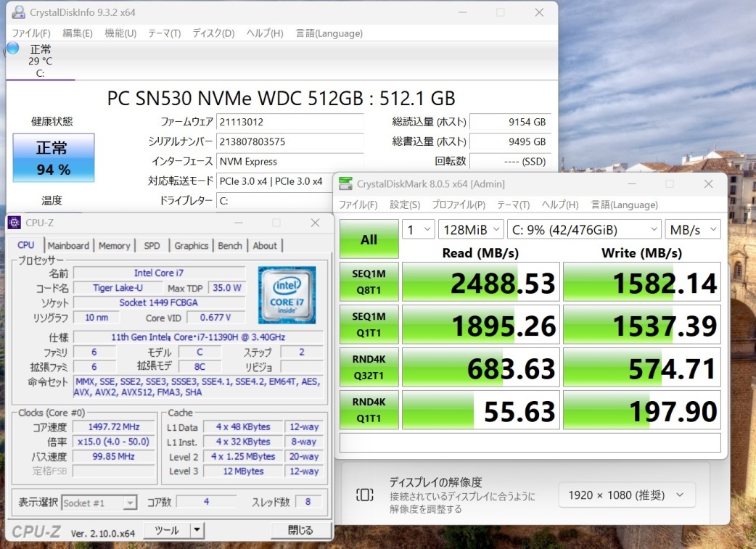Switch to the About tab in CPU-Z

pyautogui.click(x=265, y=246)
